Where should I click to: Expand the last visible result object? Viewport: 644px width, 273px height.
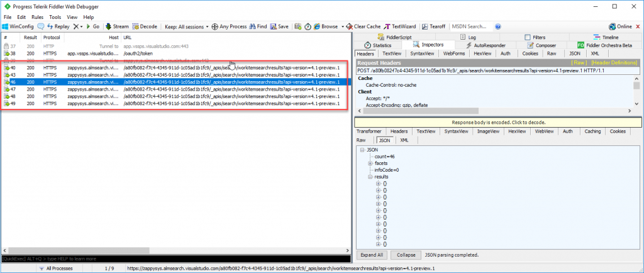pyautogui.click(x=378, y=244)
